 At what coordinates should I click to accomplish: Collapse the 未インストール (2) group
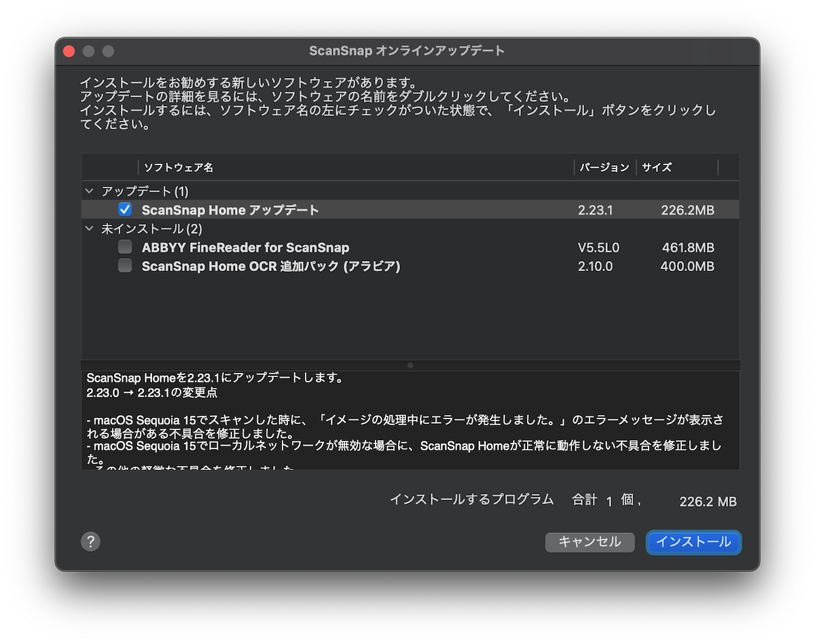pos(90,229)
